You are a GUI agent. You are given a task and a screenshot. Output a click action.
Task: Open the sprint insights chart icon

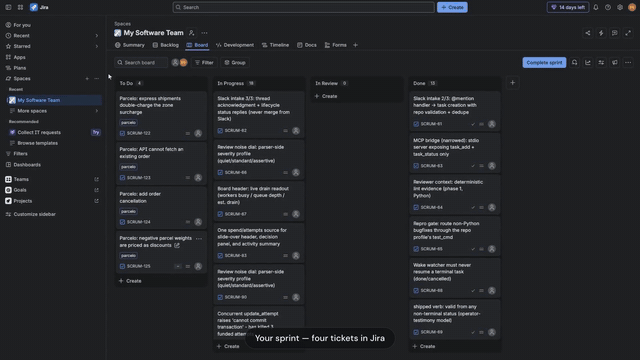pyautogui.click(x=588, y=62)
